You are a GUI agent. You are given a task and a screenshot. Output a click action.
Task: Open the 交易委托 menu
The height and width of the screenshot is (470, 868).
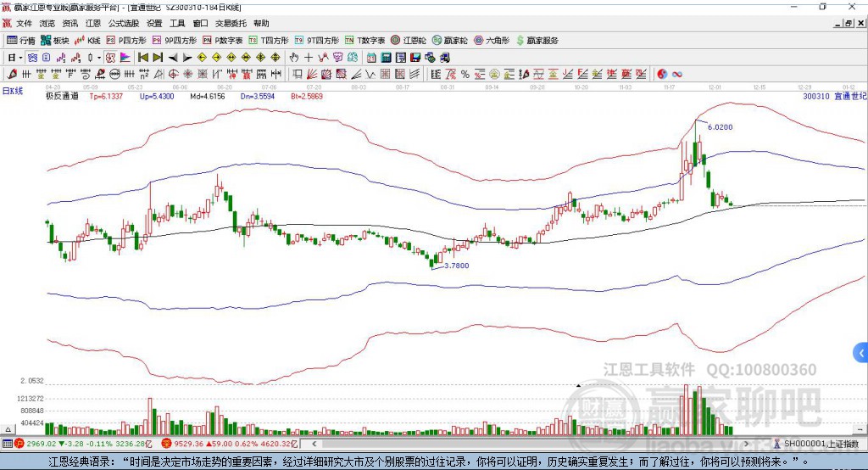click(231, 24)
